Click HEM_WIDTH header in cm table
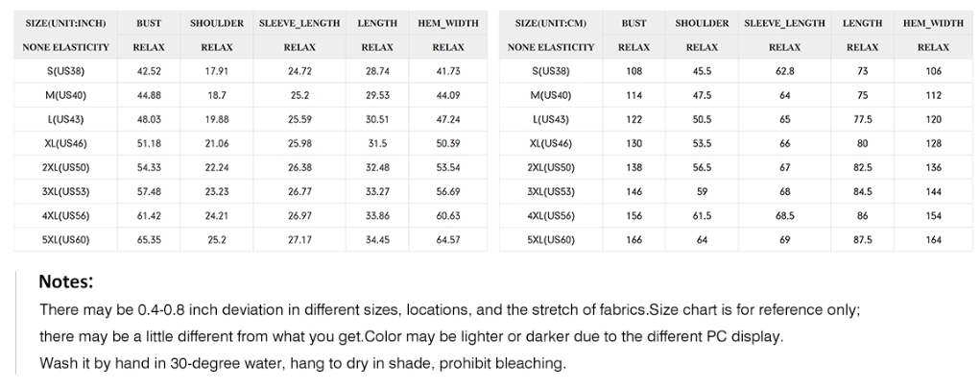The width and height of the screenshot is (980, 390). (933, 23)
